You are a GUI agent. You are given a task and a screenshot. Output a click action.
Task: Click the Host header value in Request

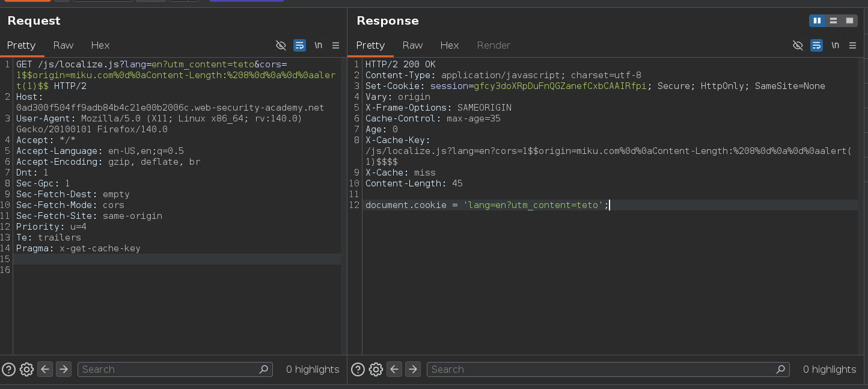[170, 108]
